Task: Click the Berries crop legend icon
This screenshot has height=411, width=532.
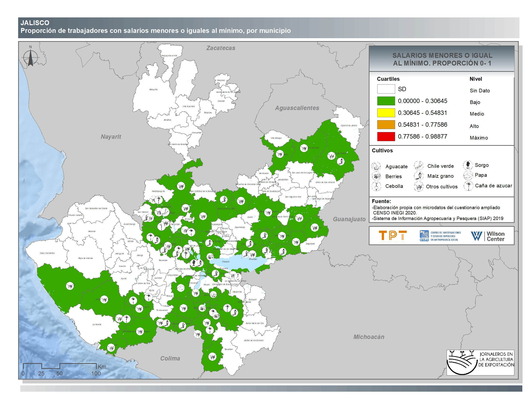Action: pyautogui.click(x=376, y=176)
